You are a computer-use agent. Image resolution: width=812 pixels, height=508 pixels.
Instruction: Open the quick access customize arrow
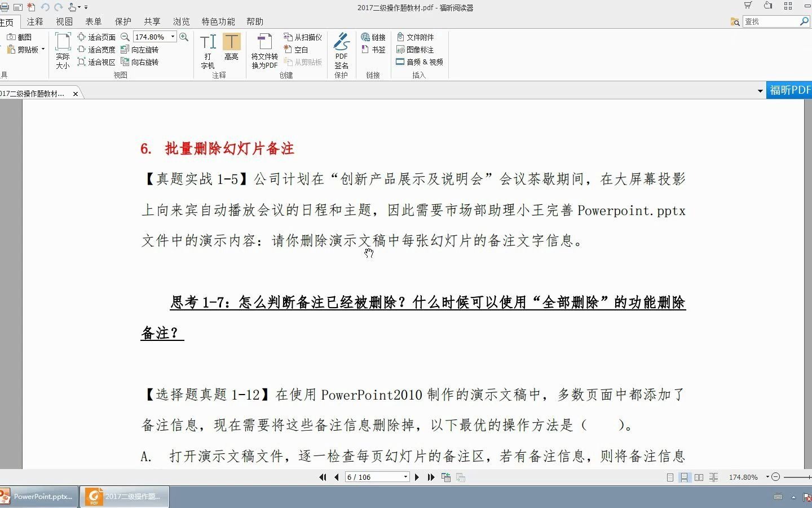pos(86,7)
